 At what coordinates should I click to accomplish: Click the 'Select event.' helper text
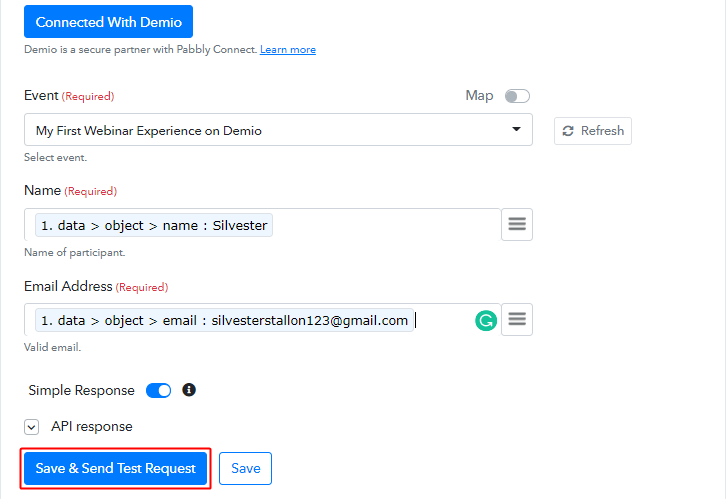pyautogui.click(x=56, y=157)
